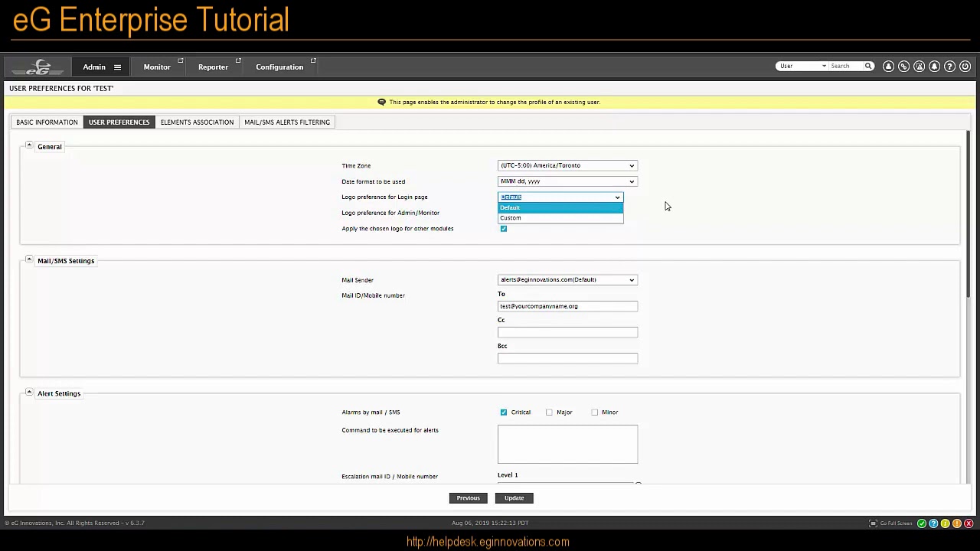Click the Monitor pop-out icon
The height and width of the screenshot is (551, 980).
tap(181, 60)
